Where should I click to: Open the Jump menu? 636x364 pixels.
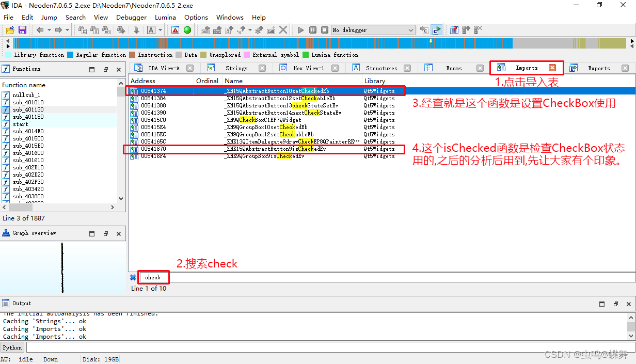point(49,17)
